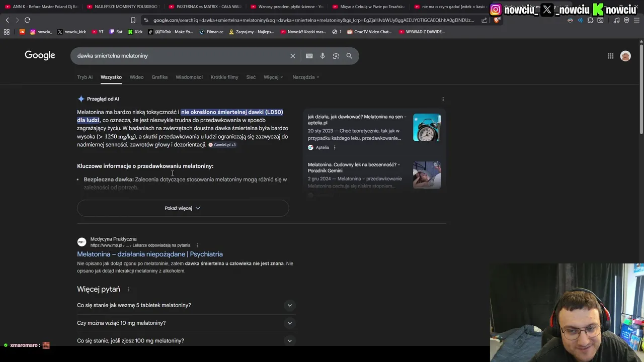644x362 pixels.
Task: Open the Narzędzia dropdown
Action: pos(306,77)
